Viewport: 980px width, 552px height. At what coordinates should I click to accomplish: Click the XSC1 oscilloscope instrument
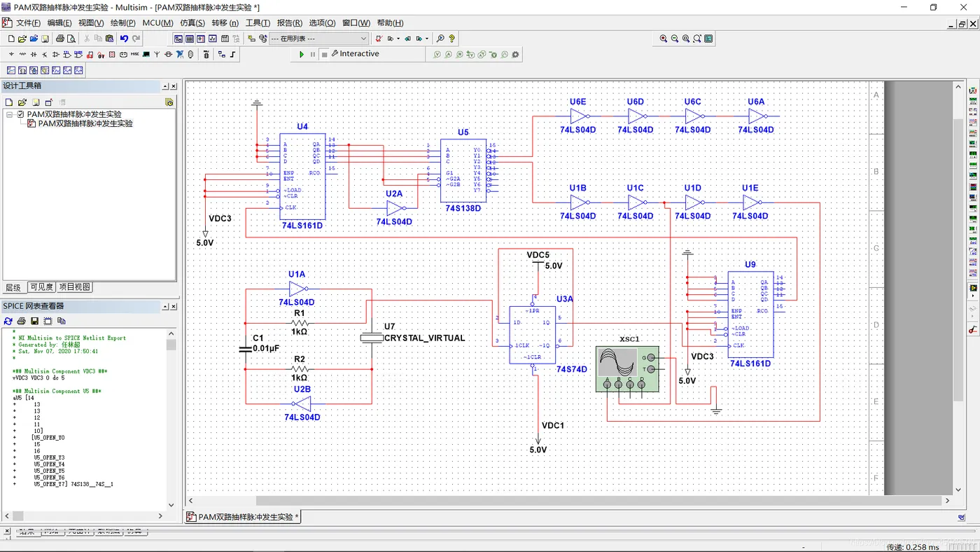tap(628, 369)
